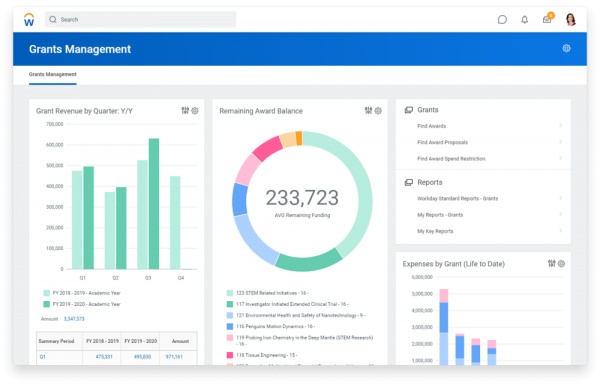Open gear settings on the Remaining Award Balance card
The width and height of the screenshot is (600, 385).
378,111
